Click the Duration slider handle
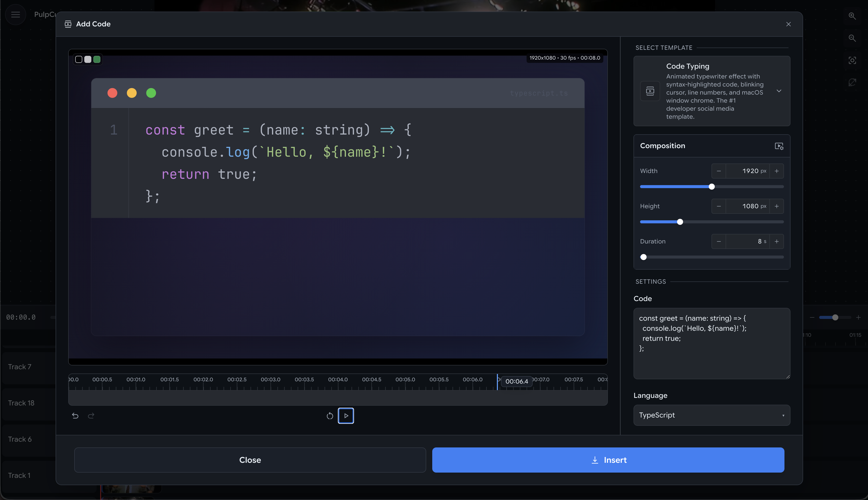Screen dimensions: 868x500 coord(643,257)
